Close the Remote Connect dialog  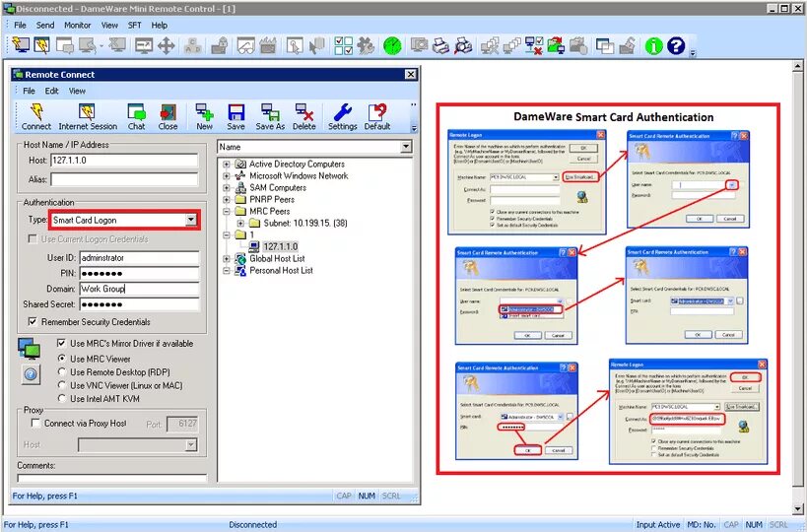coord(410,74)
